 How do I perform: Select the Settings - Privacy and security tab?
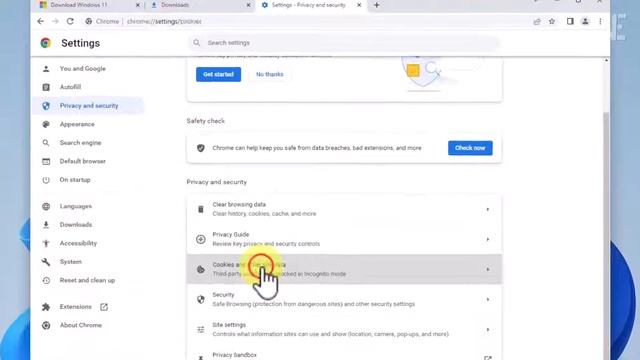pyautogui.click(x=311, y=5)
